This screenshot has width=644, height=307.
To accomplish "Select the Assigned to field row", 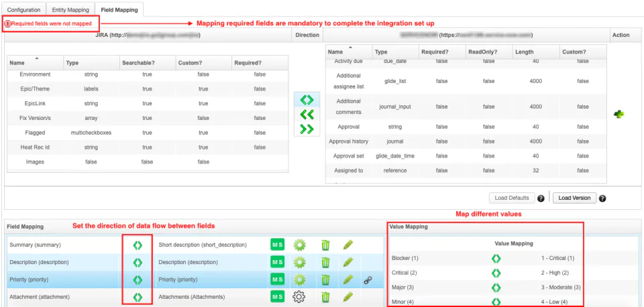I will (466, 170).
